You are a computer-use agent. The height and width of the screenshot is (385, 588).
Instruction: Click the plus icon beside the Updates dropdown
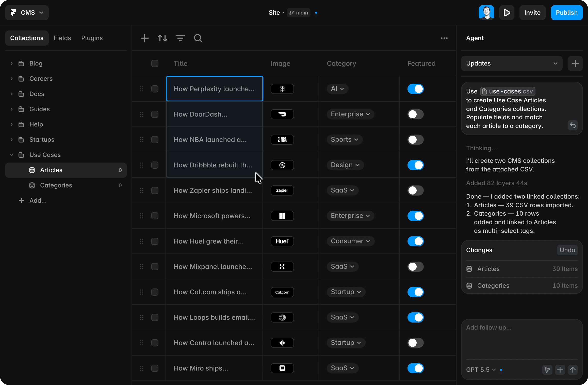575,63
